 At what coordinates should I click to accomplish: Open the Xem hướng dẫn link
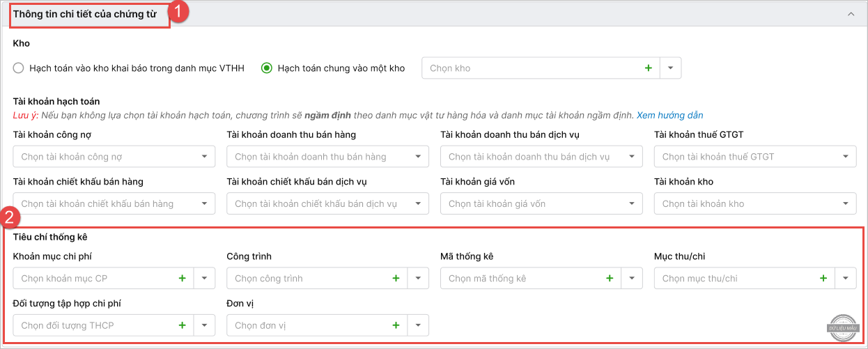point(669,115)
